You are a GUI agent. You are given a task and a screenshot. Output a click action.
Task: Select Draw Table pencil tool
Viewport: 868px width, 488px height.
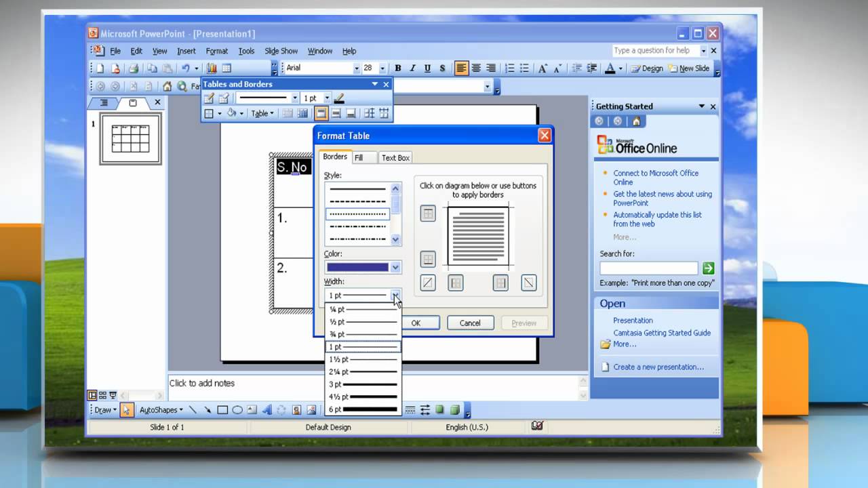point(210,98)
